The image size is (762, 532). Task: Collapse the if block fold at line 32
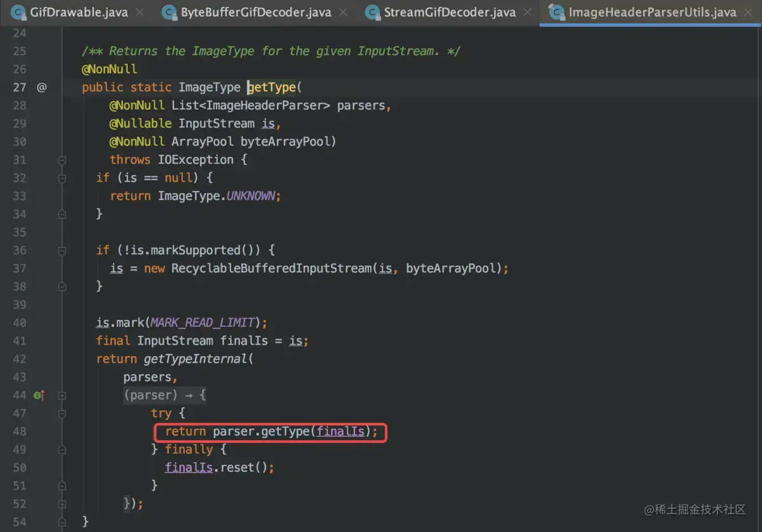click(62, 178)
